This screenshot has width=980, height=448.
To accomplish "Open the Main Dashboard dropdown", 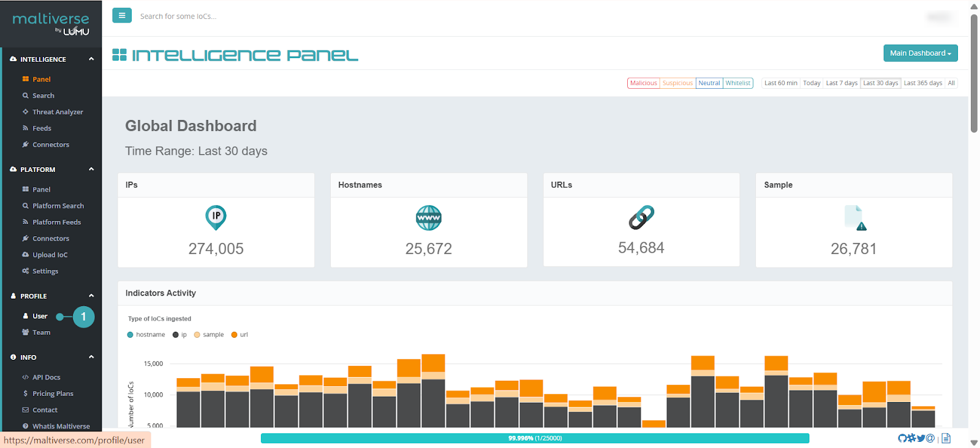I will (x=920, y=53).
